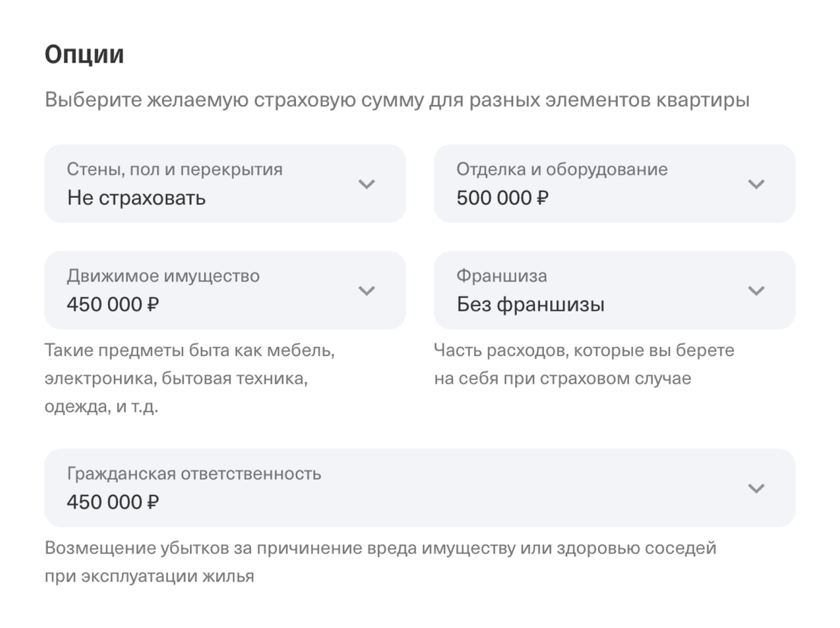Open the Движимое имущество dropdown
Viewport: 840px width, 628px height.
pos(224,291)
